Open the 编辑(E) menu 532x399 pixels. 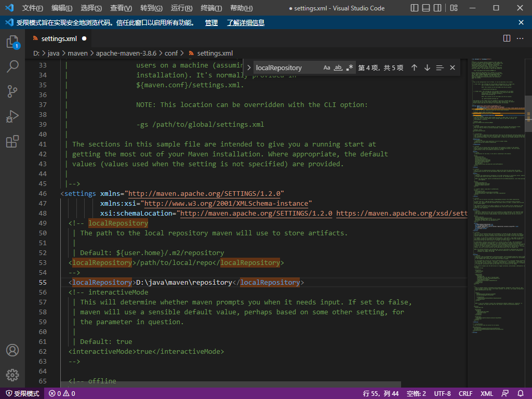tap(62, 8)
